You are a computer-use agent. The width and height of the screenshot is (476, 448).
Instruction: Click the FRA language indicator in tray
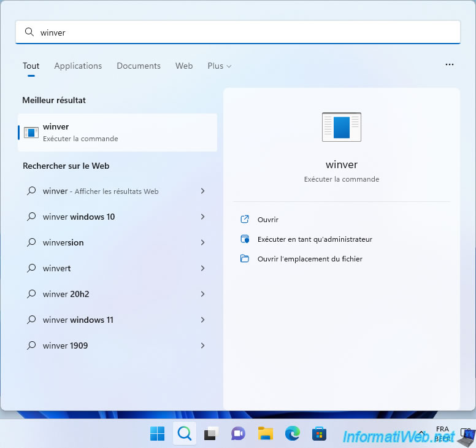coord(442,429)
